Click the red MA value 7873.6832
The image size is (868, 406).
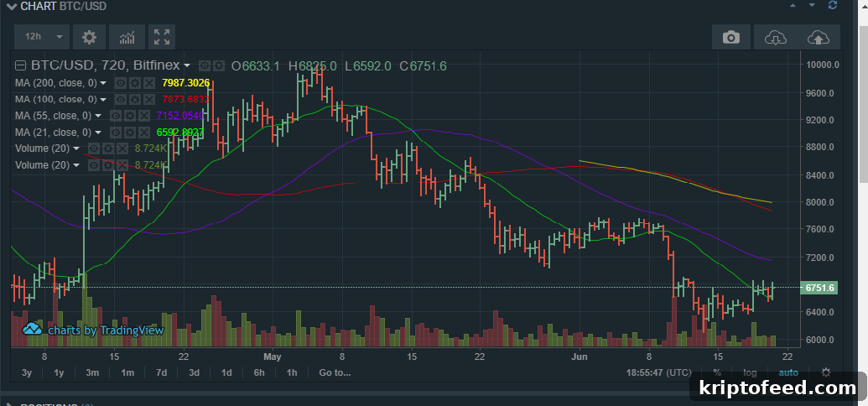185,100
